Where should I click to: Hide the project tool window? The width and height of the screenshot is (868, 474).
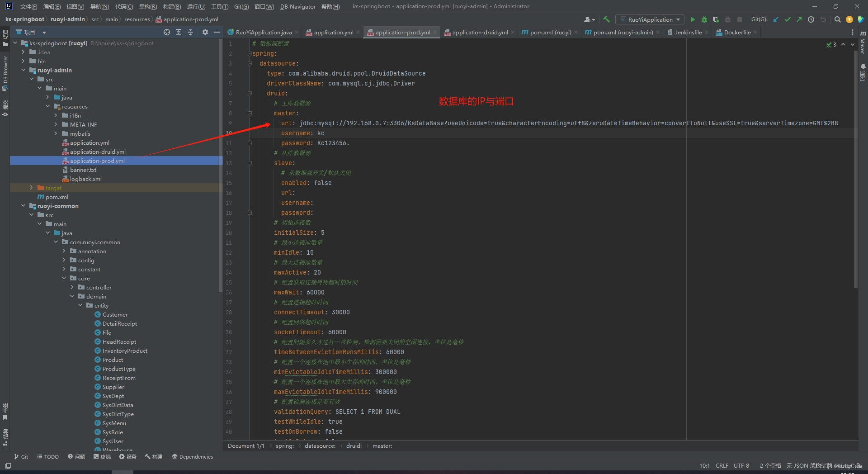(217, 32)
